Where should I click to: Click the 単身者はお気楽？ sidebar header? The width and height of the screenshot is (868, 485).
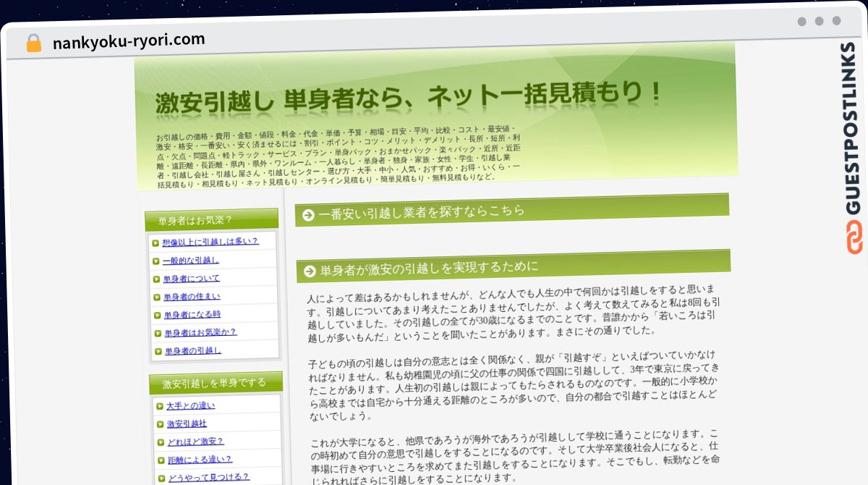pyautogui.click(x=211, y=220)
